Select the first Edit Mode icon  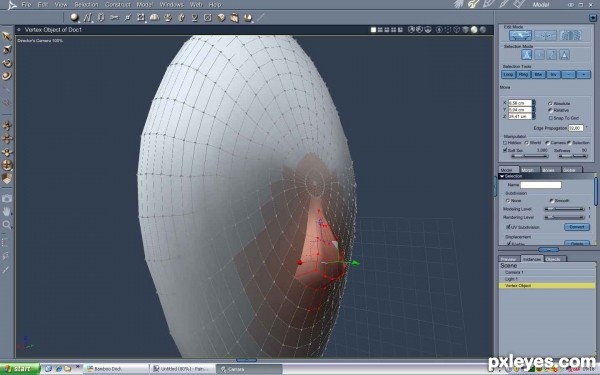(520, 36)
